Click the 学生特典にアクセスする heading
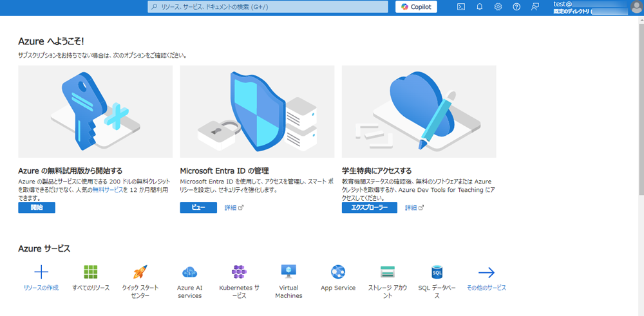The image size is (644, 316). (x=377, y=171)
